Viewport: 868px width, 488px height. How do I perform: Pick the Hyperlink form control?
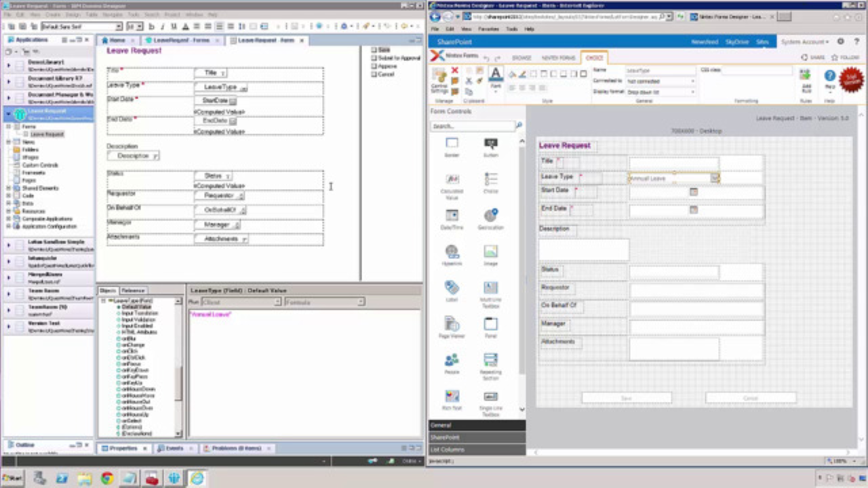pyautogui.click(x=452, y=251)
